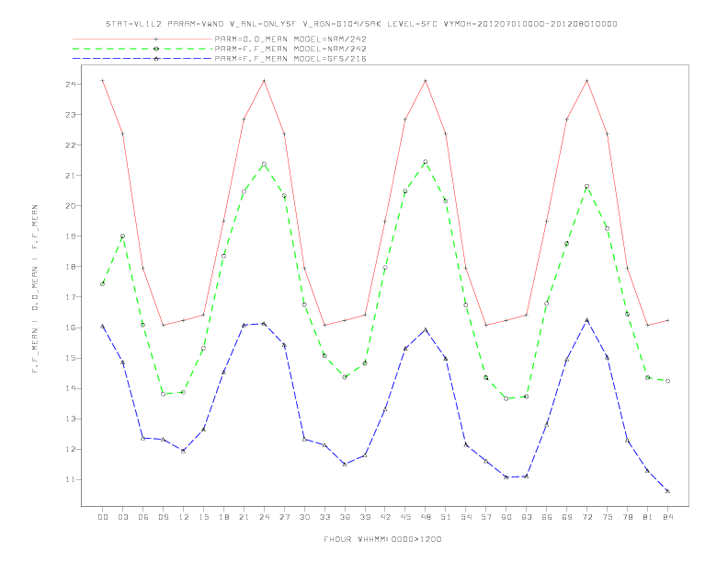
Task: Click the blue triangle marker at hour 84
Action: click(x=667, y=491)
